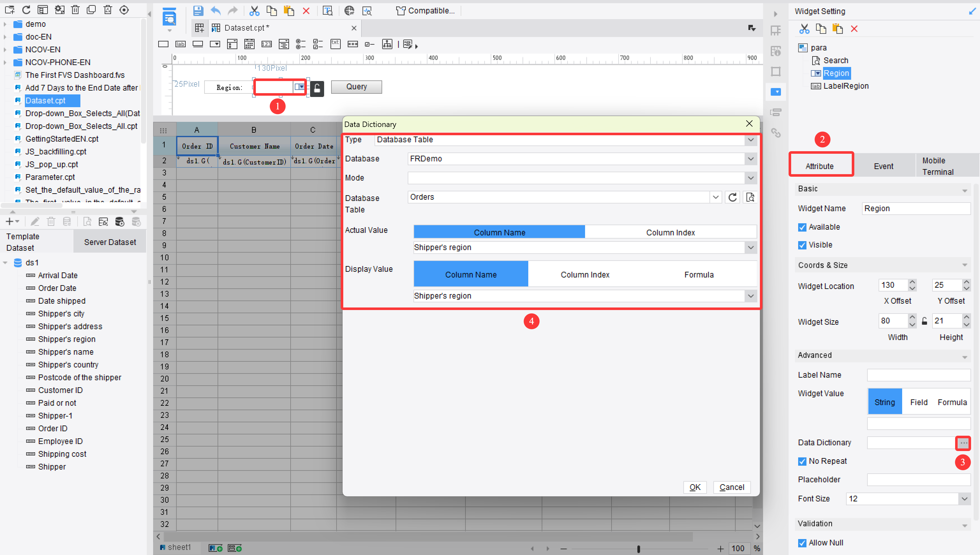This screenshot has width=980, height=555.
Task: Click the Cut scissors icon in the main toolbar
Action: 254,11
